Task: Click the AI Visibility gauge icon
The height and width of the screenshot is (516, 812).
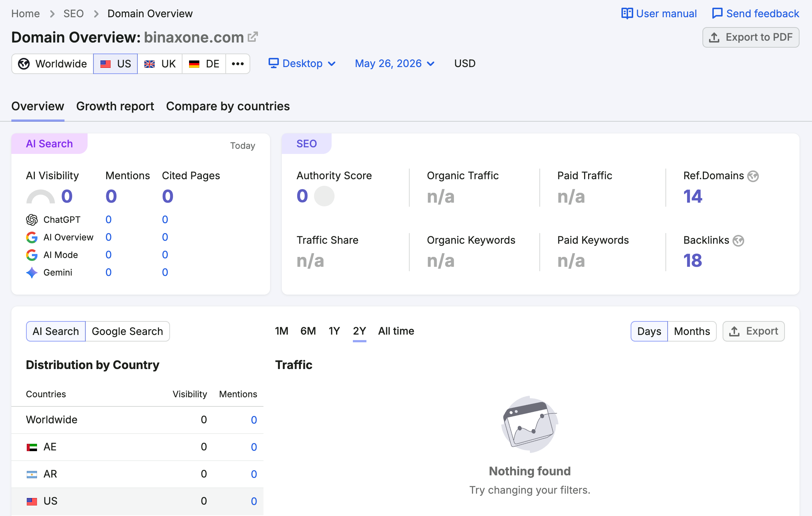Action: 40,196
